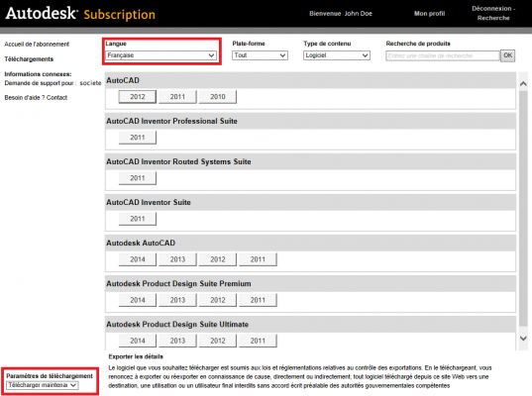Viewport: 532px width, 396px height.
Task: Select AutoCAD version 2012
Action: (138, 97)
